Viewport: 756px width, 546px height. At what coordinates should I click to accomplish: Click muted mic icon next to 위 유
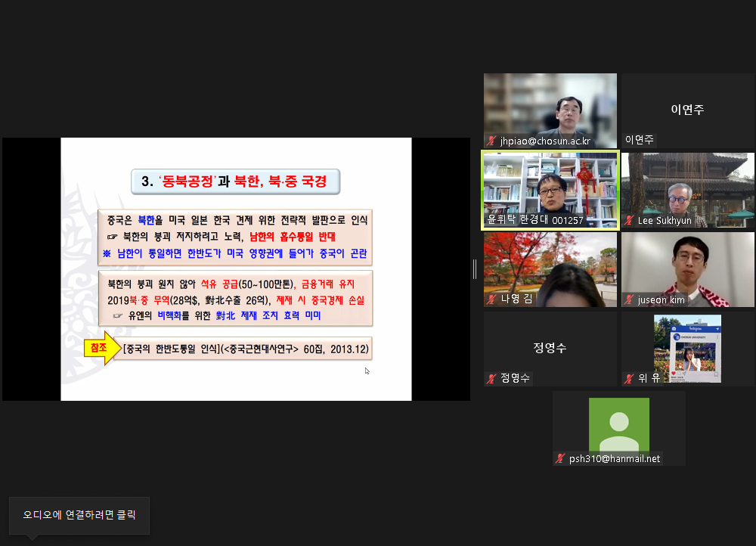[x=629, y=379]
